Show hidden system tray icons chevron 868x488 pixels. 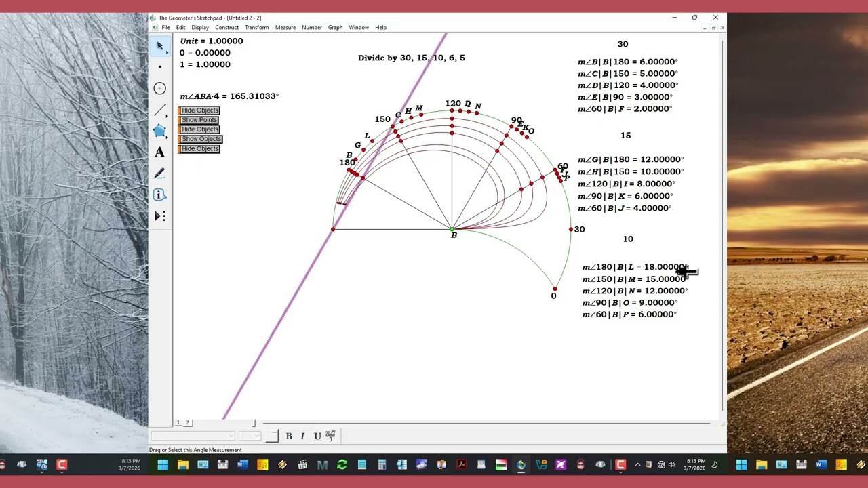tap(637, 464)
